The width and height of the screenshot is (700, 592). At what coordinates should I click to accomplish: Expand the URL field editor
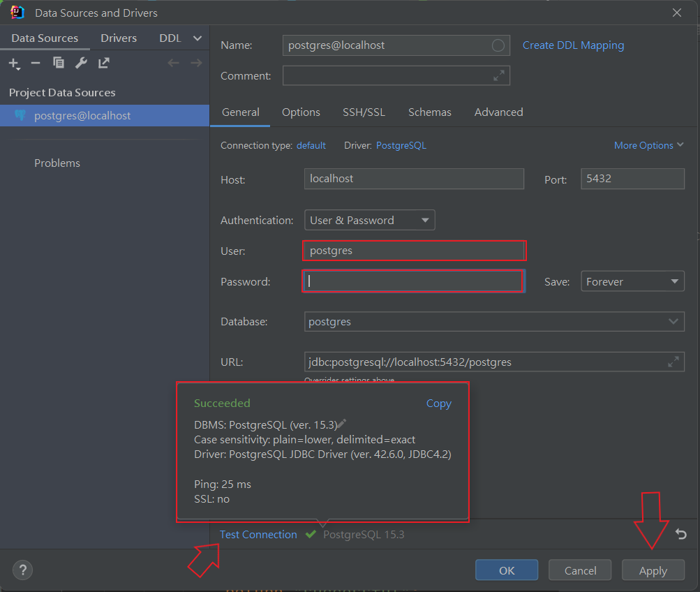click(673, 362)
